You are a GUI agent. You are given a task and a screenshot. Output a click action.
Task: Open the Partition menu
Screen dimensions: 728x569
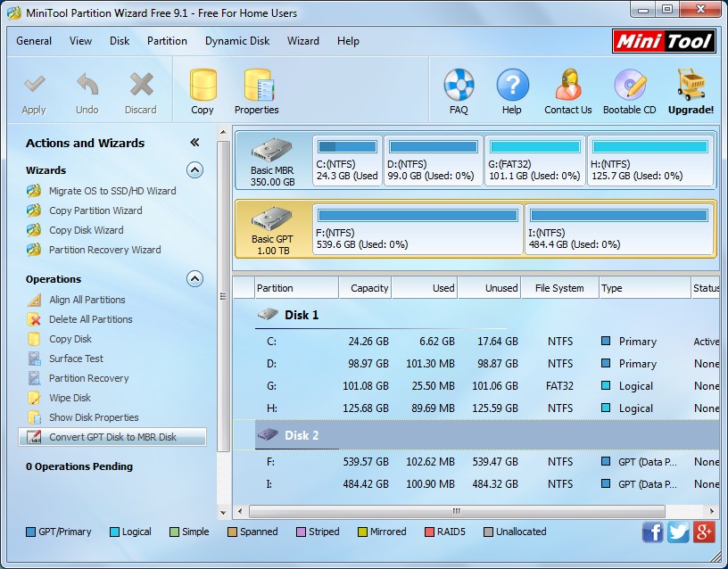click(167, 41)
